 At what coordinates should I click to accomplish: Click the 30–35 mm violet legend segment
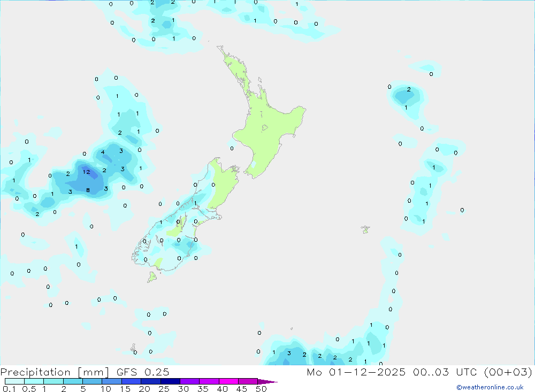pos(189,381)
